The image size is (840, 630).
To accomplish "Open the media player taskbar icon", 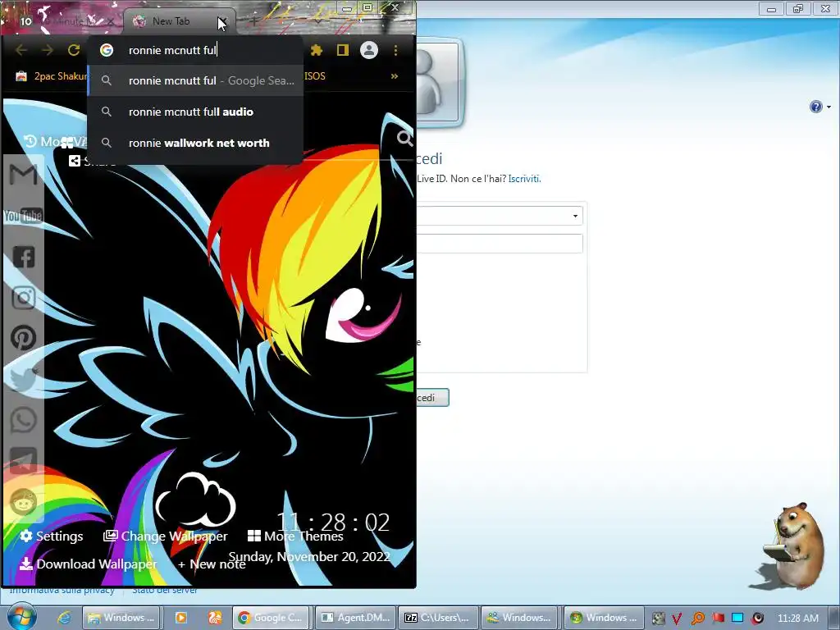I will coord(181,618).
